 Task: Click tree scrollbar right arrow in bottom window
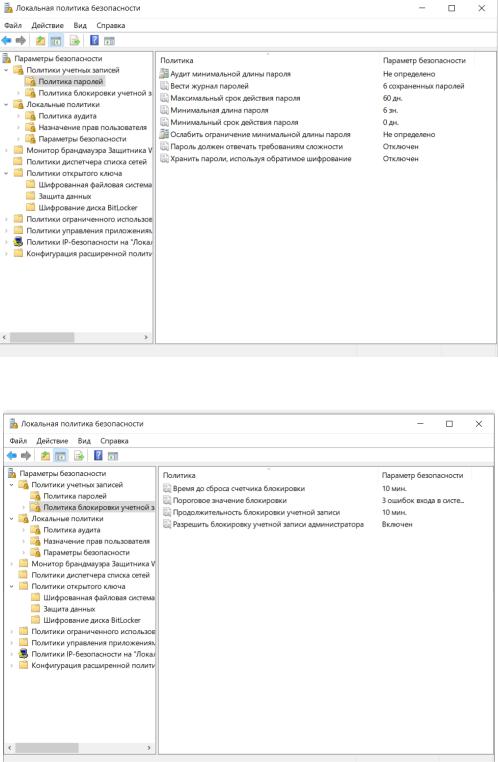click(x=149, y=747)
